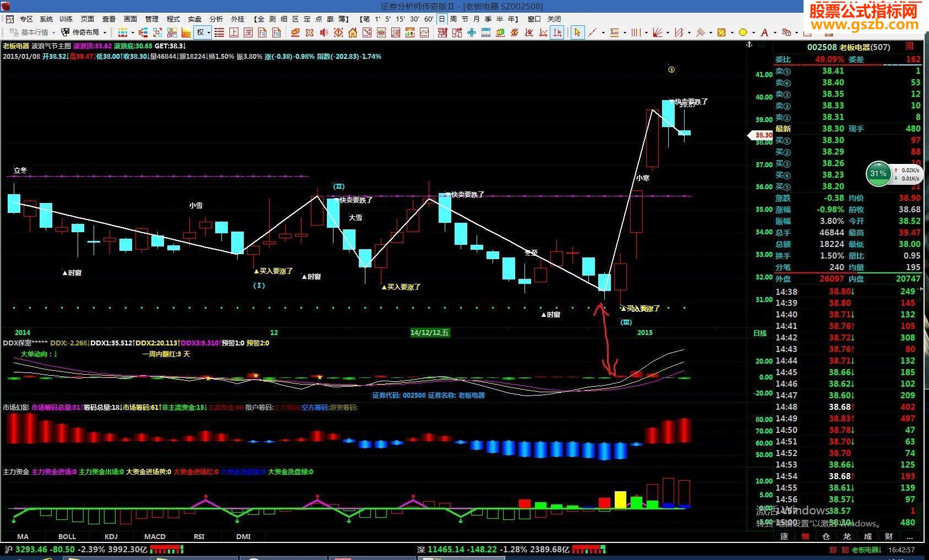Select the vertical period-lines drawing tool
This screenshot has height=560, width=929.
[x=636, y=32]
